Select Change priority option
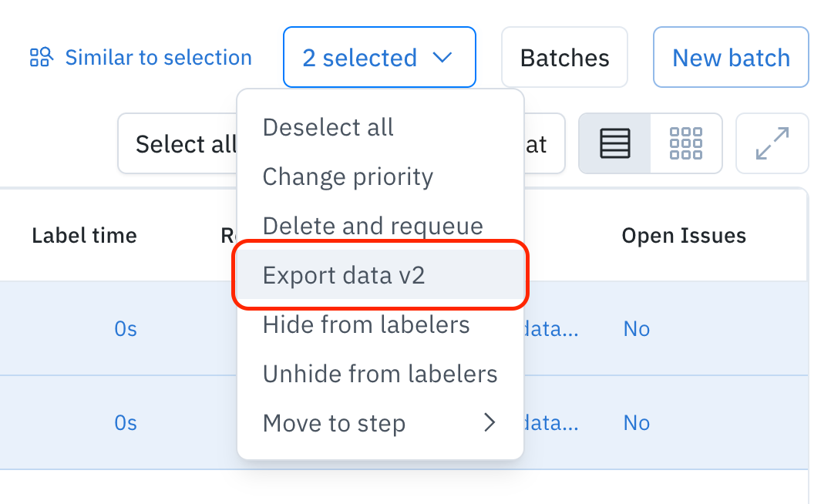Image resolution: width=831 pixels, height=504 pixels. [348, 176]
